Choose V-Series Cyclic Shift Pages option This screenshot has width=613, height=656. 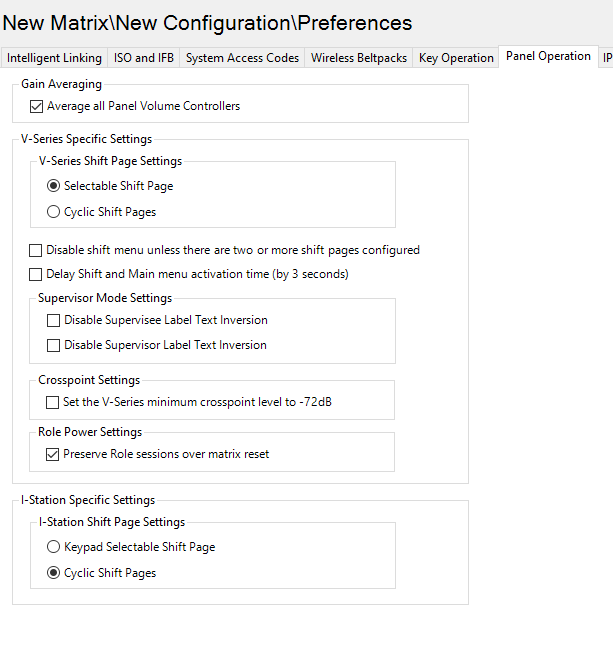point(54,212)
